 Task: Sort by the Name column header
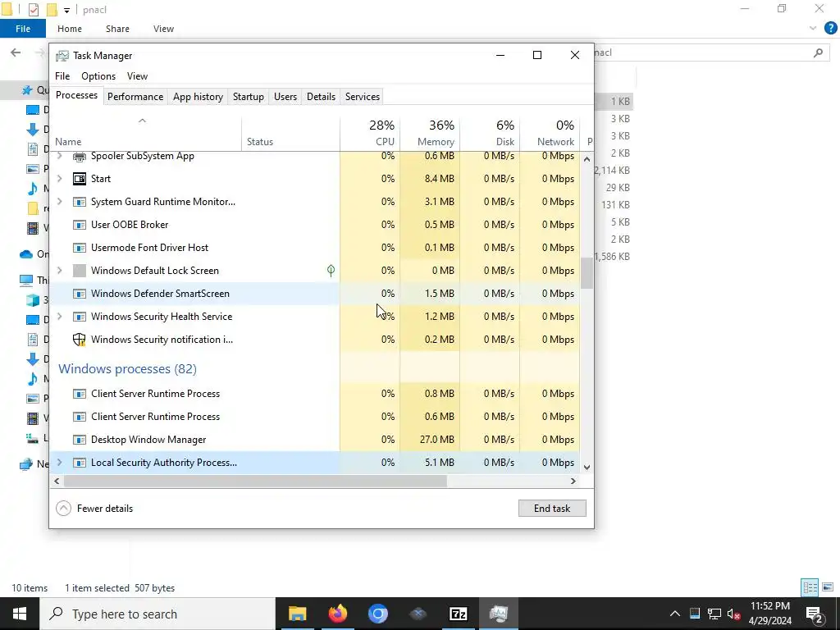pyautogui.click(x=146, y=134)
